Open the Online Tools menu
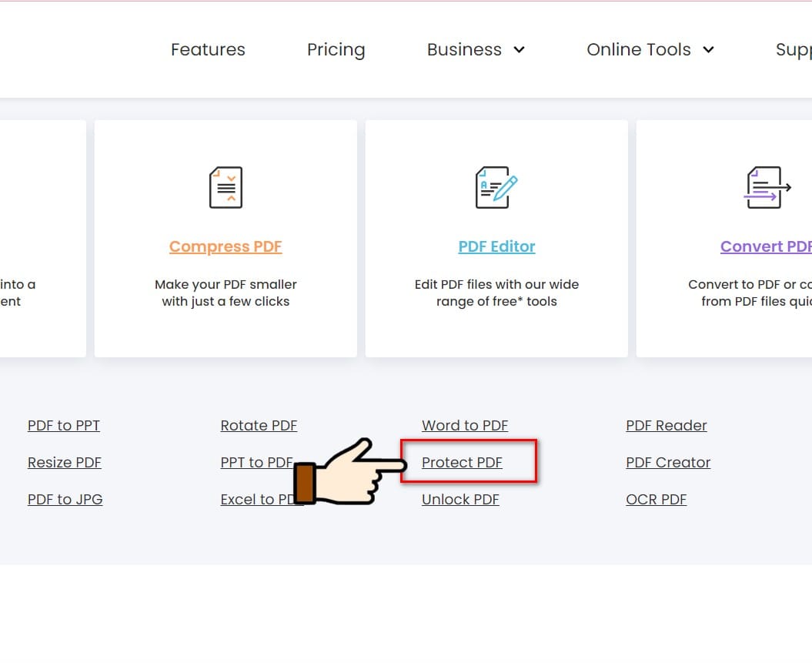This screenshot has height=663, width=812. tap(639, 50)
